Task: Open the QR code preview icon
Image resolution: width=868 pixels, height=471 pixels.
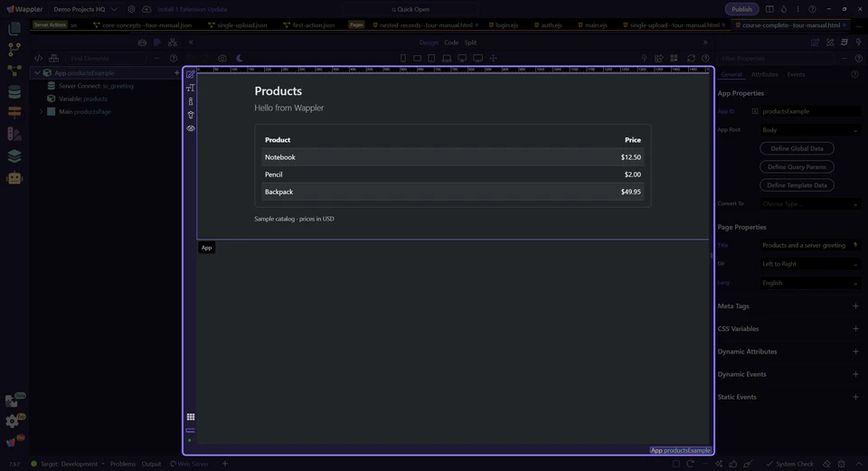Action: tap(674, 58)
